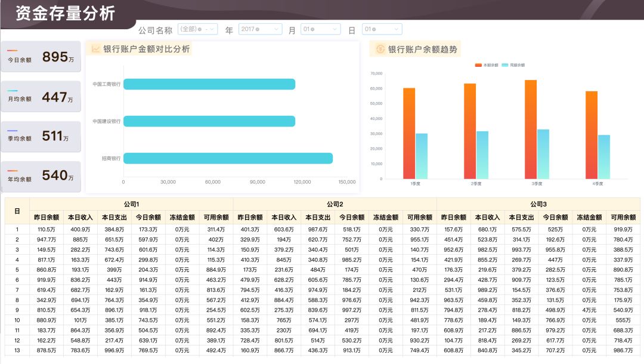Click the cell 836.2万 in row 6
644x364 pixels.
[x=80, y=280]
